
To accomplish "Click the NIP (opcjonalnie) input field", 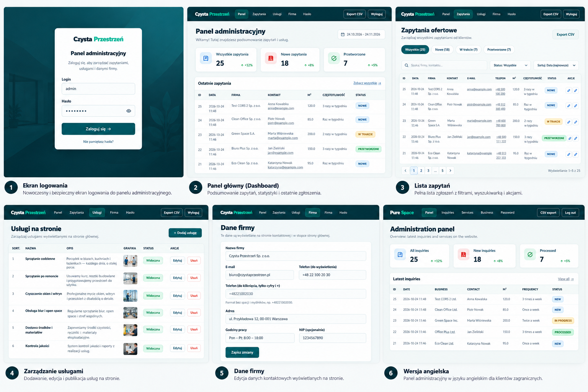I will [333, 338].
